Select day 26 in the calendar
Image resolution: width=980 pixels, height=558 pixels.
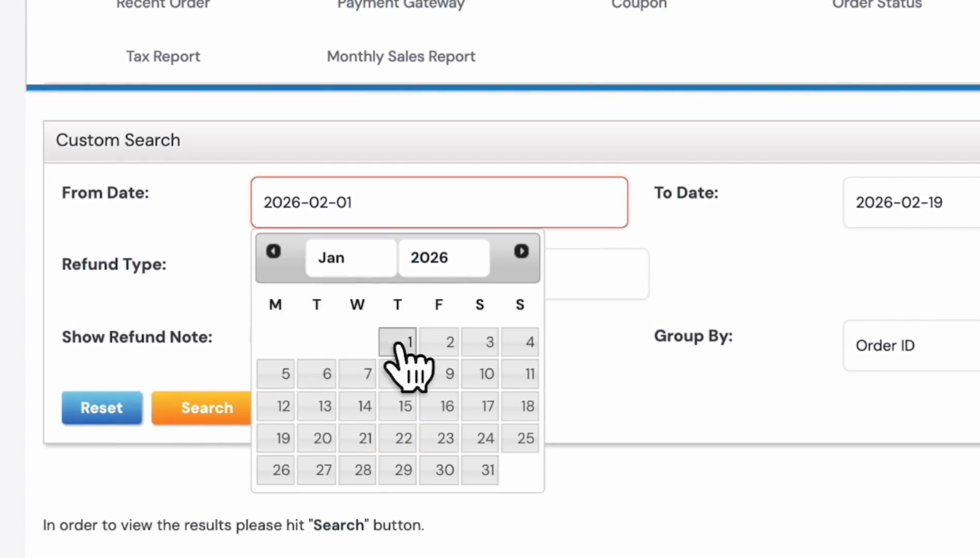click(x=275, y=470)
